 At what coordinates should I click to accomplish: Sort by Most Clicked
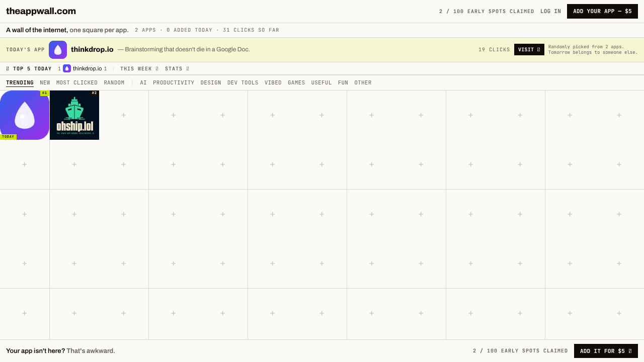77,82
